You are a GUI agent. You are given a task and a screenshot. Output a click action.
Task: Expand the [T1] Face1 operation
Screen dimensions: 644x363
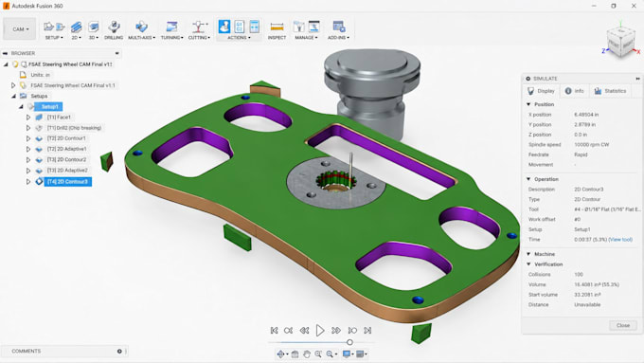[28, 118]
